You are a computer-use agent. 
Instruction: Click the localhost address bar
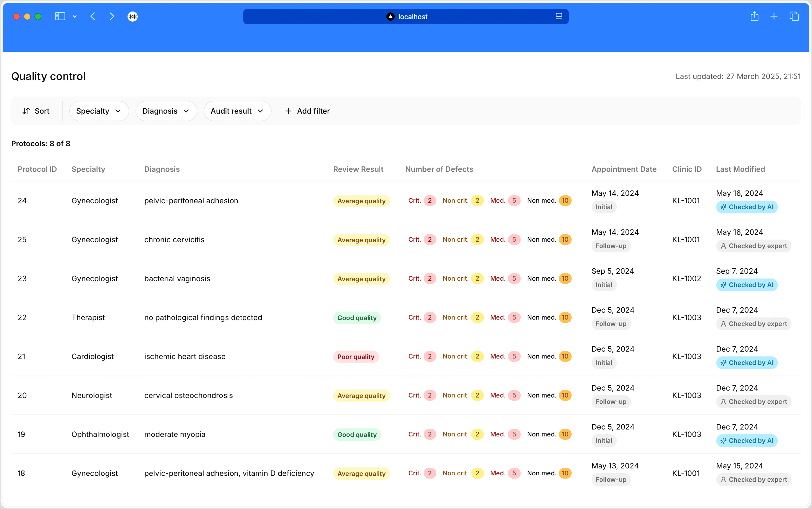click(x=406, y=16)
